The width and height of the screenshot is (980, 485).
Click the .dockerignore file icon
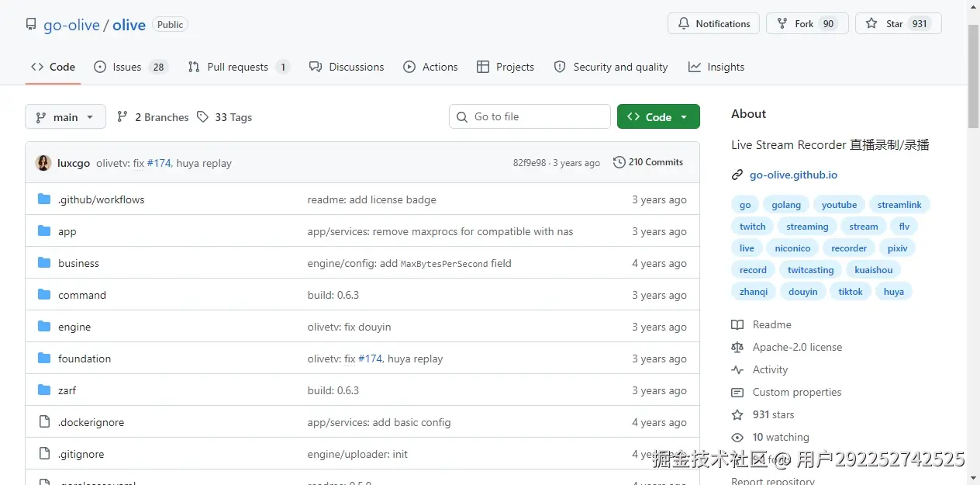pos(44,422)
